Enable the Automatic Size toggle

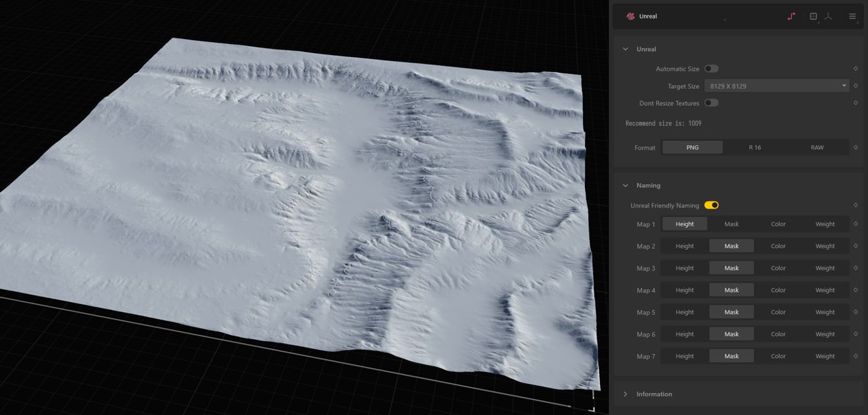(711, 69)
